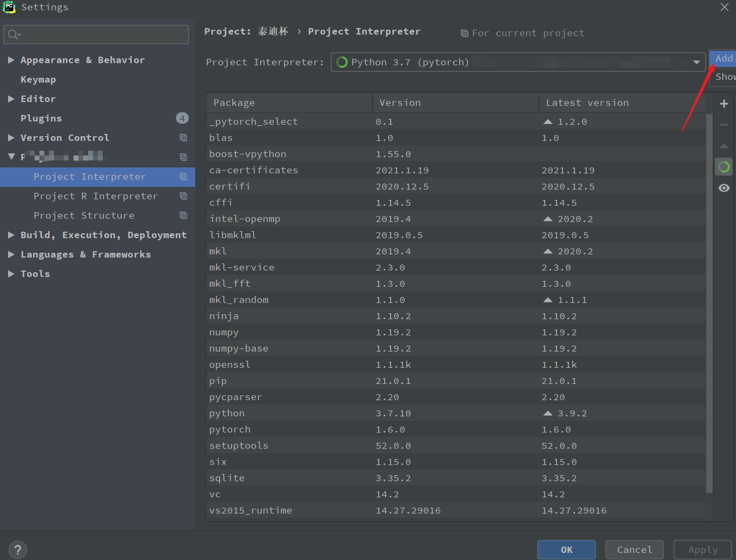Expand Version Control section
Viewport: 736px width, 560px height.
tap(11, 138)
